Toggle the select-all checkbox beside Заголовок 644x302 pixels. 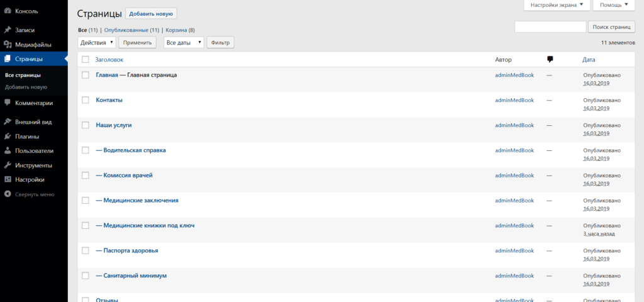click(86, 59)
